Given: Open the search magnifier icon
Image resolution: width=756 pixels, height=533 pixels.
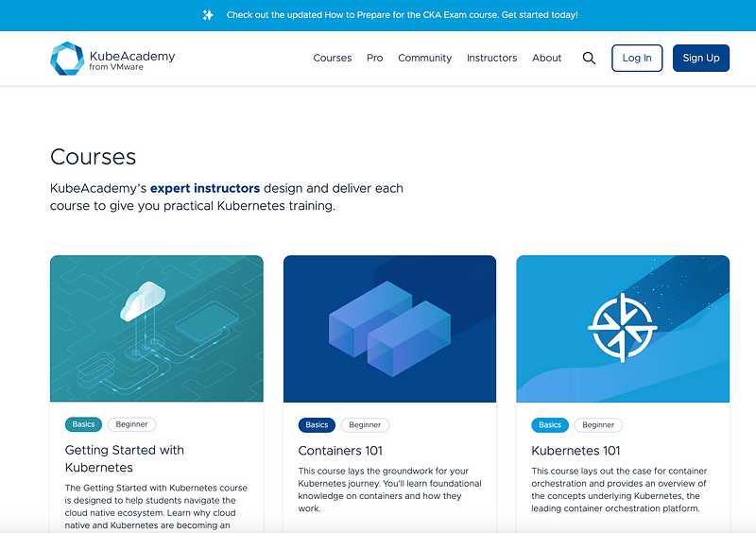Looking at the screenshot, I should tap(589, 59).
